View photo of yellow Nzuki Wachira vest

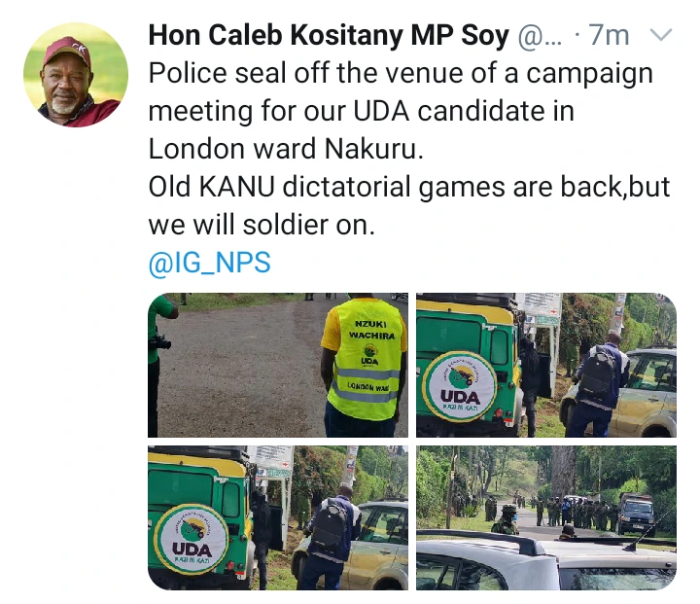pos(278,365)
